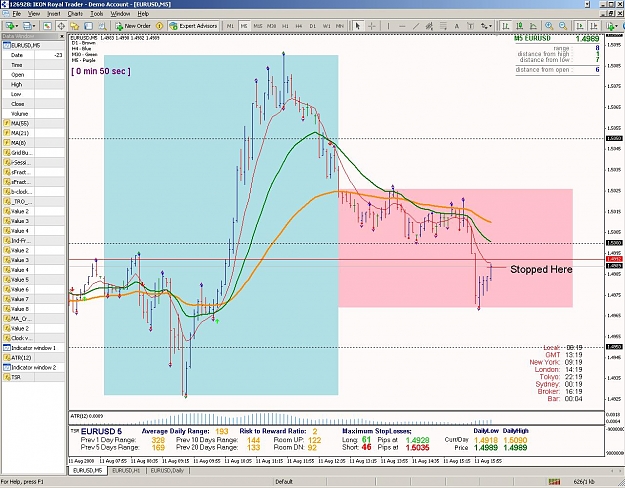Select the ATR(12) row in Data Window
This screenshot has width=625, height=488.
tap(33, 358)
